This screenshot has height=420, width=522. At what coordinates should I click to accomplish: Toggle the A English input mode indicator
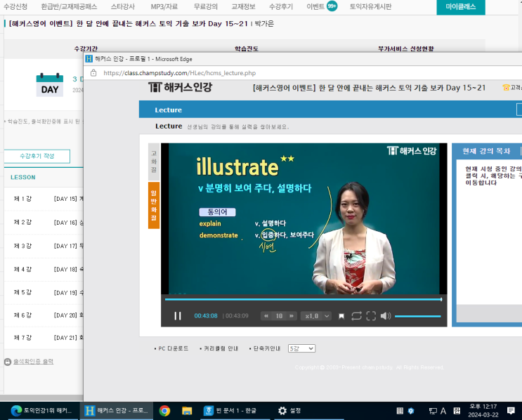[x=443, y=411]
